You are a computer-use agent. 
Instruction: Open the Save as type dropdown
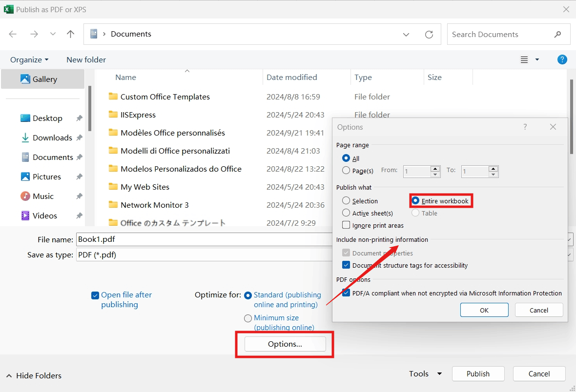pos(572,255)
